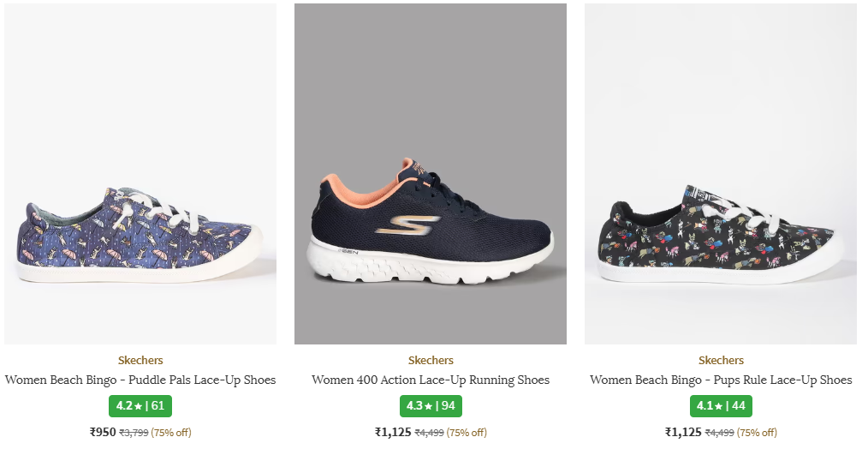Open Women 400 Action Lace-Up Running Shoes title
The image size is (868, 461).
pos(431,380)
